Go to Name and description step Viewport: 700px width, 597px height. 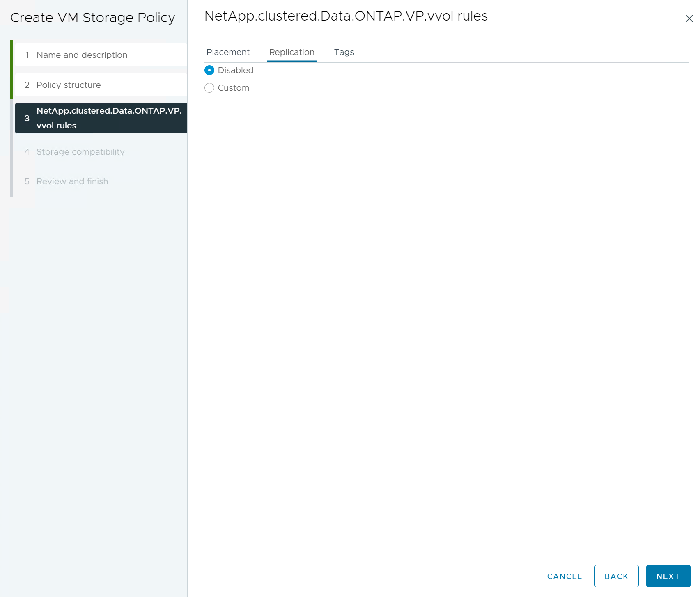point(82,55)
